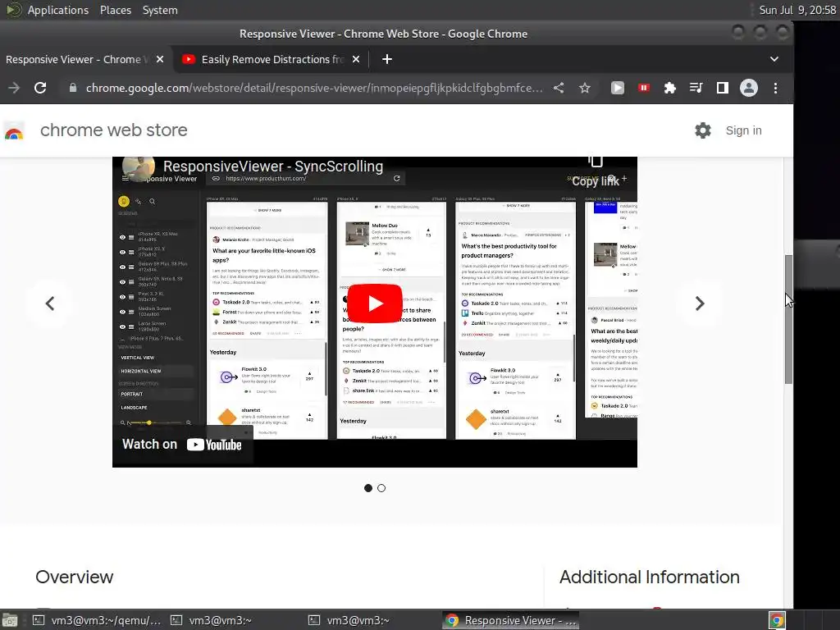Select the first carousel dot
This screenshot has width=840, height=630.
point(368,488)
